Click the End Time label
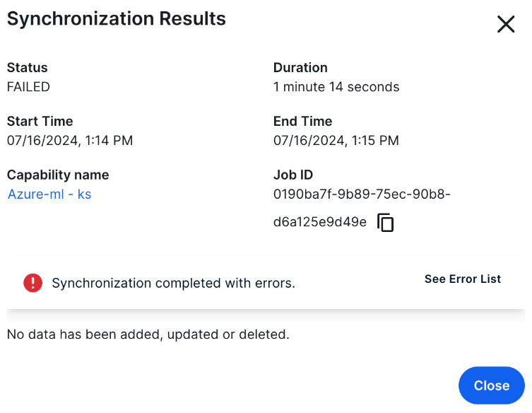The height and width of the screenshot is (413, 532). click(x=302, y=121)
